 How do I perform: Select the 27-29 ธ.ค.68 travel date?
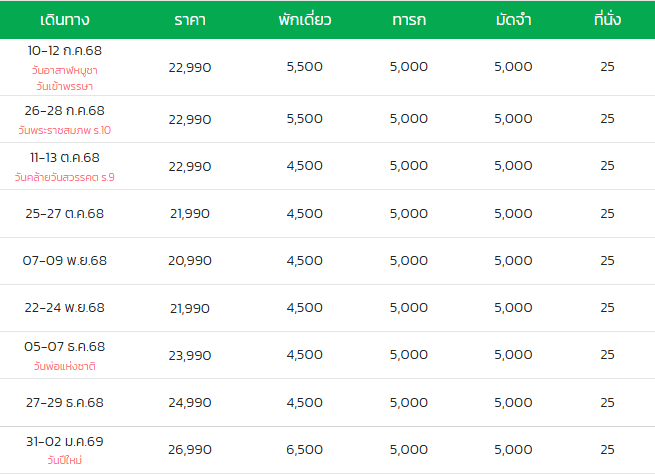pos(65,403)
